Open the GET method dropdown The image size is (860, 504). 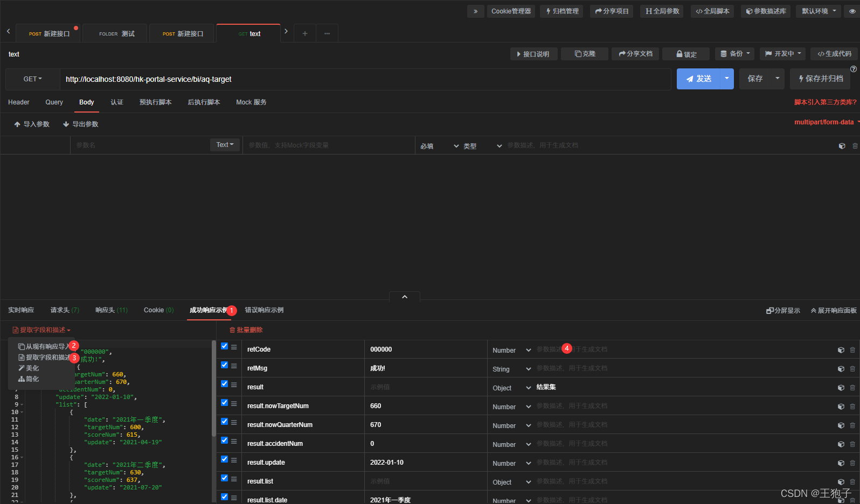(x=32, y=79)
